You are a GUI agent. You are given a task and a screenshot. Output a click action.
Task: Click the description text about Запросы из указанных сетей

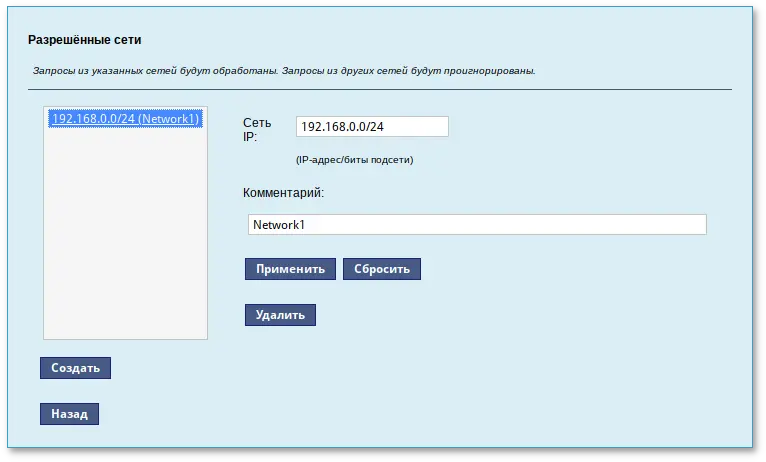point(284,71)
